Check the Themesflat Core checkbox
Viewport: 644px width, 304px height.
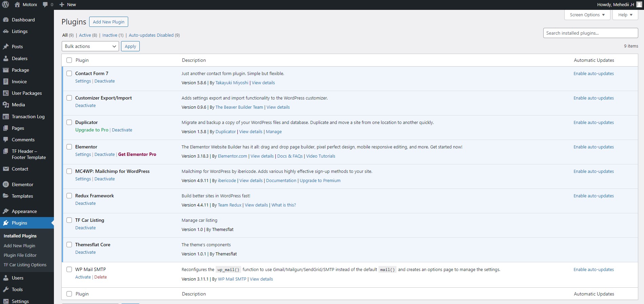coord(69,245)
